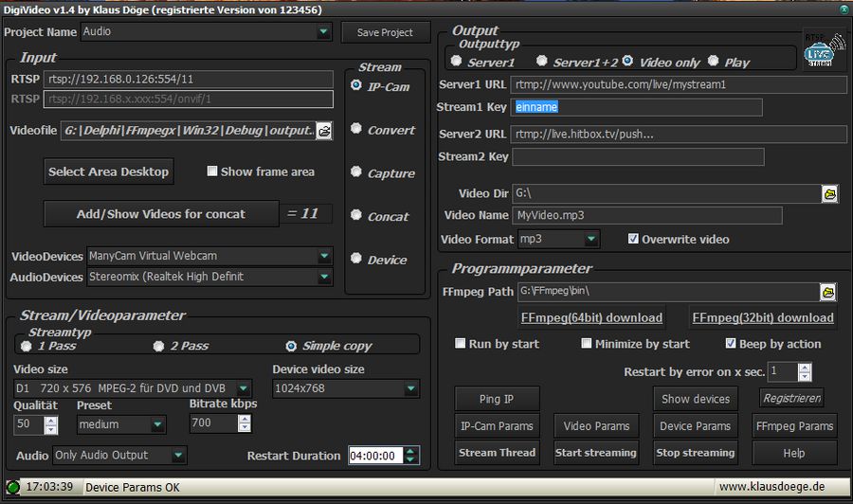This screenshot has height=504, width=853.
Task: Browse for FFmpeg Path folder
Action: tap(828, 292)
